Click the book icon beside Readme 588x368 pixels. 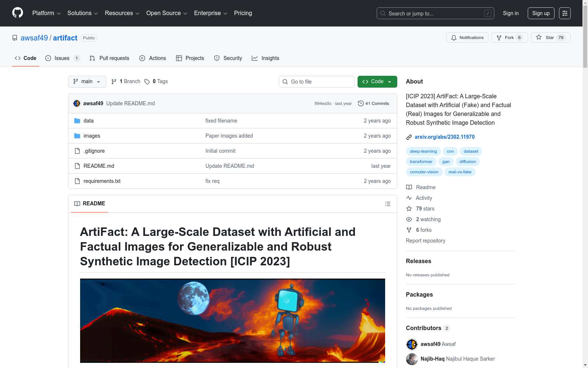click(x=409, y=187)
